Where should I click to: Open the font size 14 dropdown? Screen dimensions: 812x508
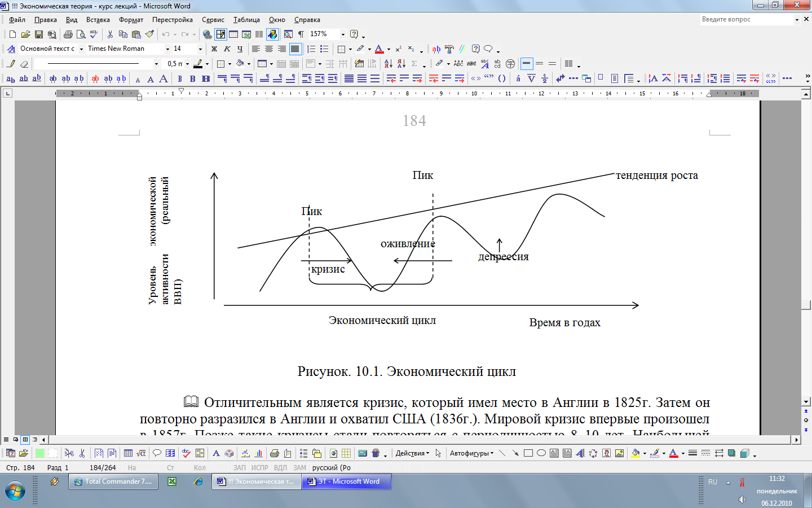(x=200, y=49)
